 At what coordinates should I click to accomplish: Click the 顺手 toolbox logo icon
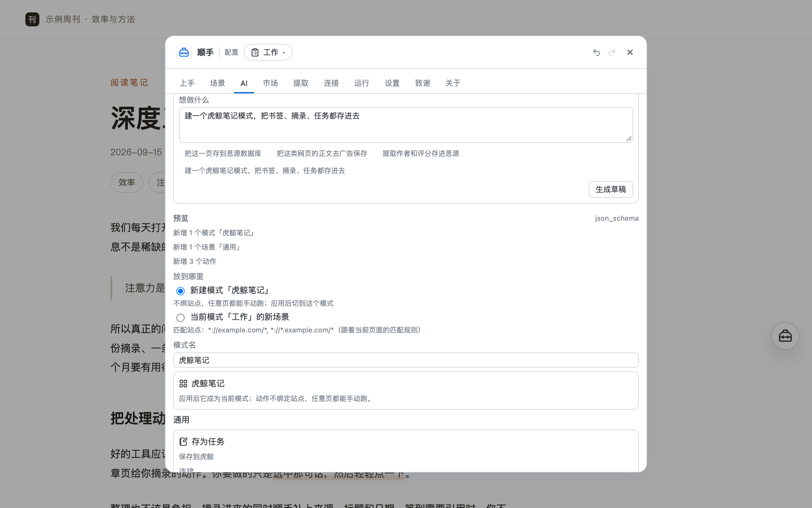pyautogui.click(x=184, y=52)
